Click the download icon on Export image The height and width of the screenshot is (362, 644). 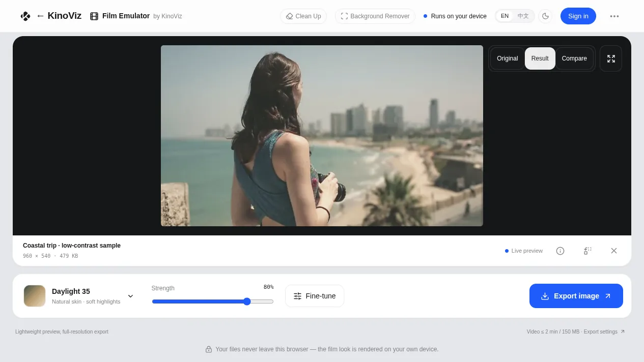[545, 296]
